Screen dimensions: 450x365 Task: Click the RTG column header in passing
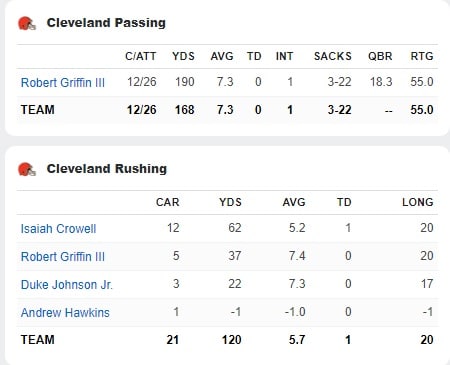[422, 56]
